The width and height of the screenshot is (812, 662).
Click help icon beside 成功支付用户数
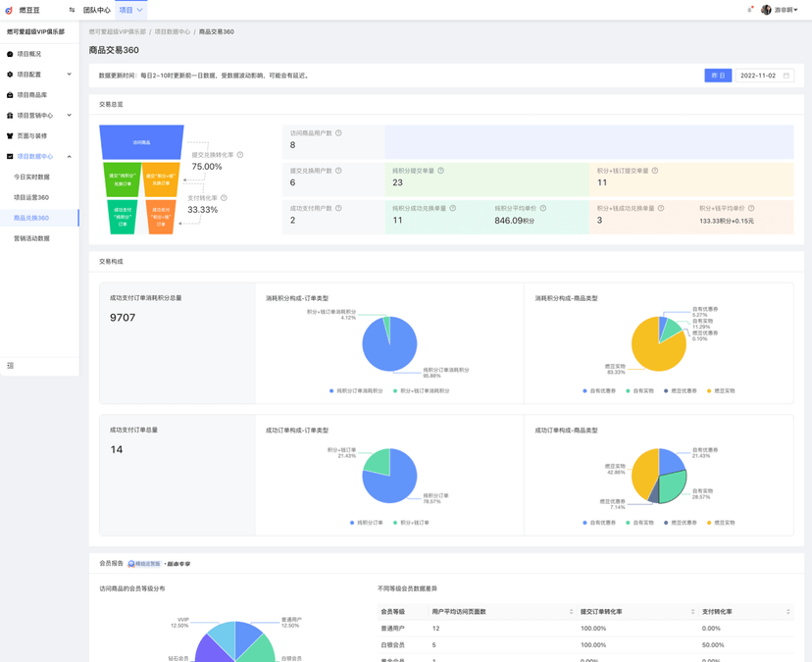pyautogui.click(x=338, y=208)
